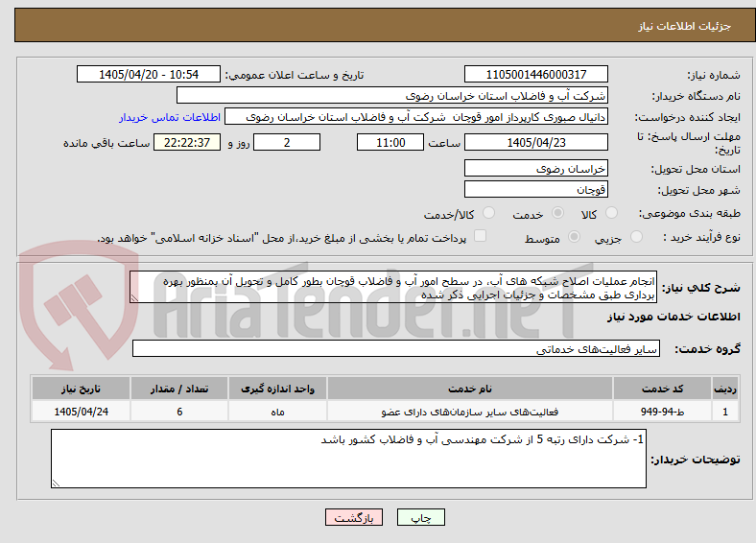Select the خدمت radio button
The height and width of the screenshot is (543, 756).
coord(557,213)
